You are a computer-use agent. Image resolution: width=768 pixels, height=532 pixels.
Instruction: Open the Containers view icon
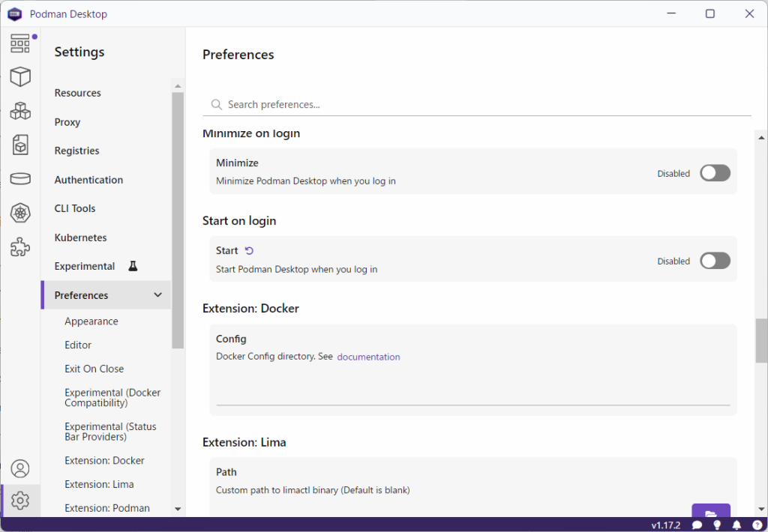click(20, 76)
